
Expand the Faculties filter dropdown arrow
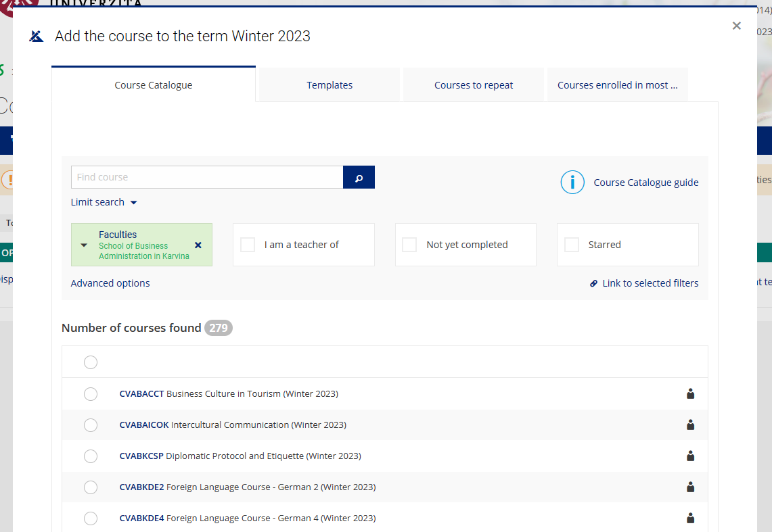pyautogui.click(x=84, y=245)
